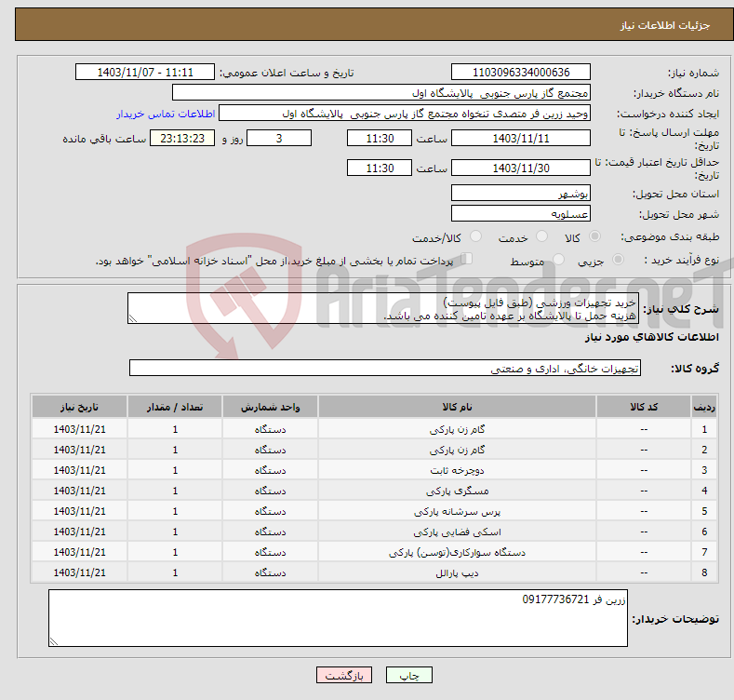Click the buyer notes textarea with phone number
Image resolution: width=734 pixels, height=700 pixels.
pyautogui.click(x=338, y=618)
